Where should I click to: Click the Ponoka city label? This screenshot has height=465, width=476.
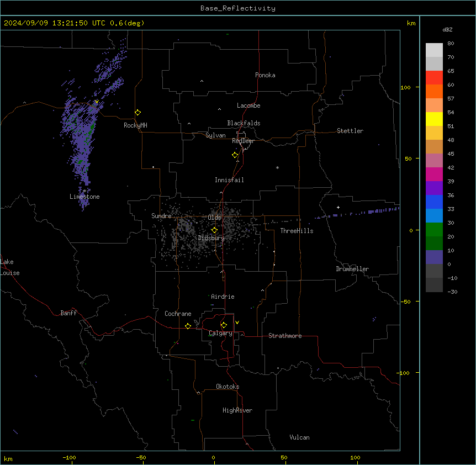265,75
